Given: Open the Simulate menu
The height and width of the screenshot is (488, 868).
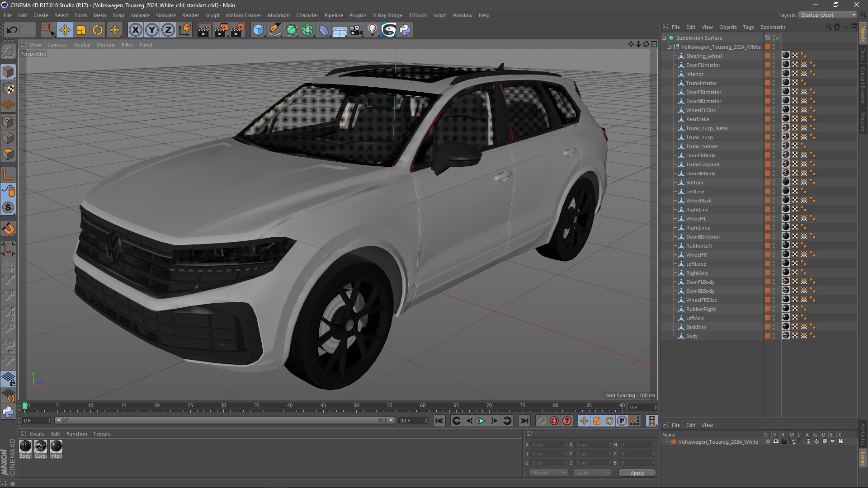Looking at the screenshot, I should pos(166,15).
